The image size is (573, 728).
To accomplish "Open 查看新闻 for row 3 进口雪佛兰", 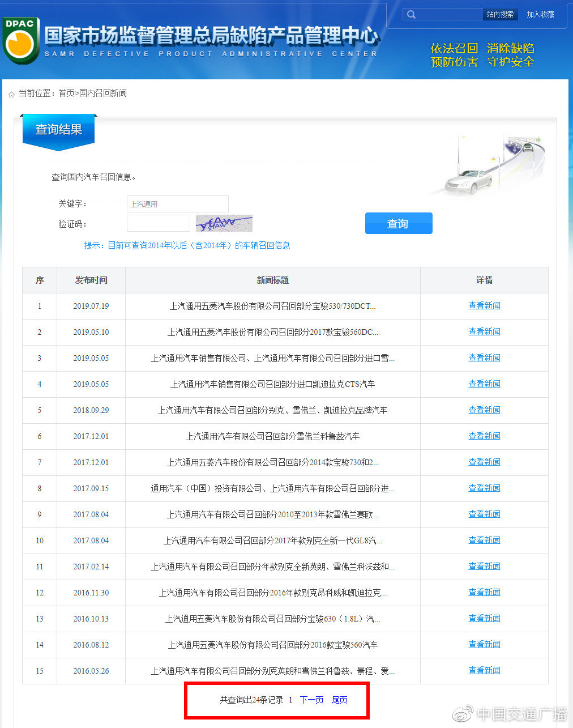I will (x=484, y=357).
